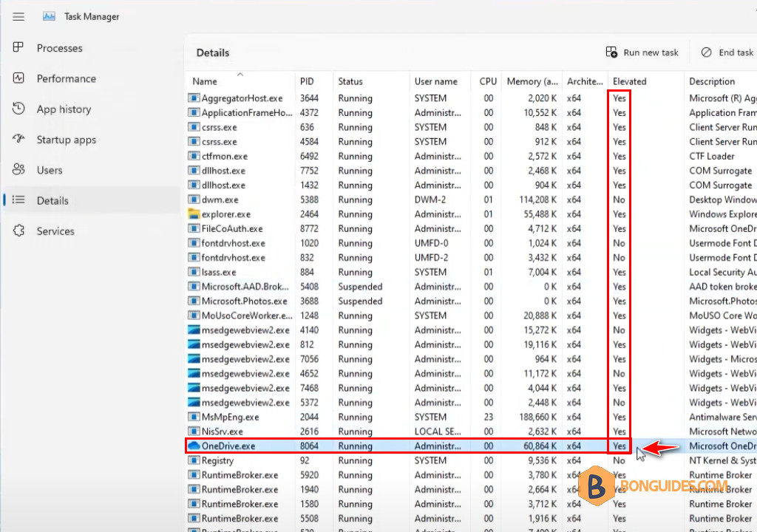Click the Startup apps gauge icon
This screenshot has height=532, width=757.
18,139
